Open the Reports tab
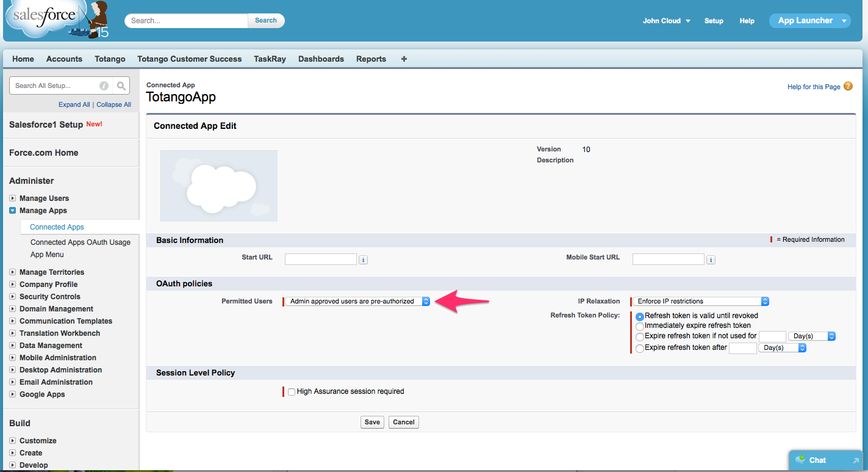Viewport: 868px width, 472px height. point(371,59)
